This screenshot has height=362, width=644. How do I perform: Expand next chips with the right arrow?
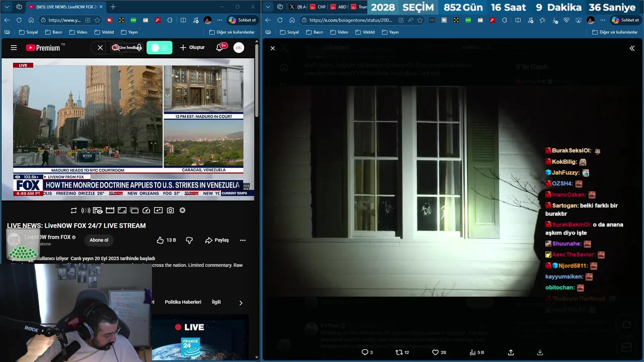click(240, 303)
